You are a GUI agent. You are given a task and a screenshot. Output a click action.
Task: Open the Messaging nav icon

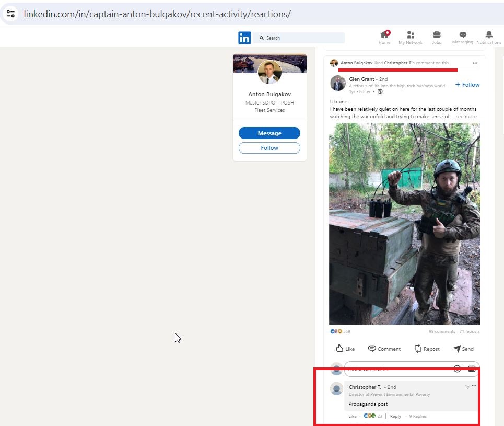(x=463, y=38)
